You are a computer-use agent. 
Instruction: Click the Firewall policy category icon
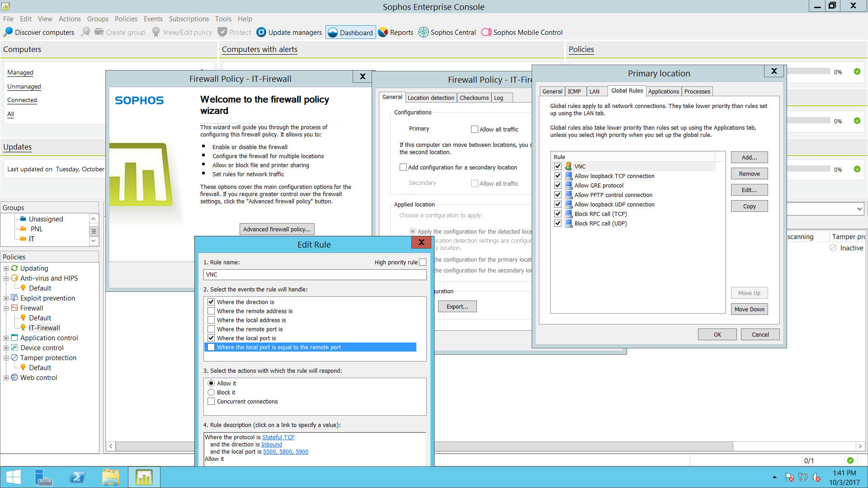click(14, 308)
